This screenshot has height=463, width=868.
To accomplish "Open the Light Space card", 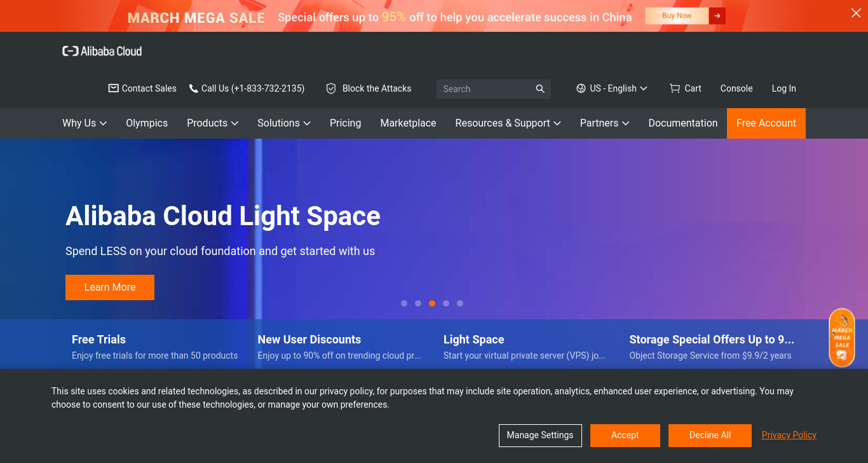I will click(525, 347).
